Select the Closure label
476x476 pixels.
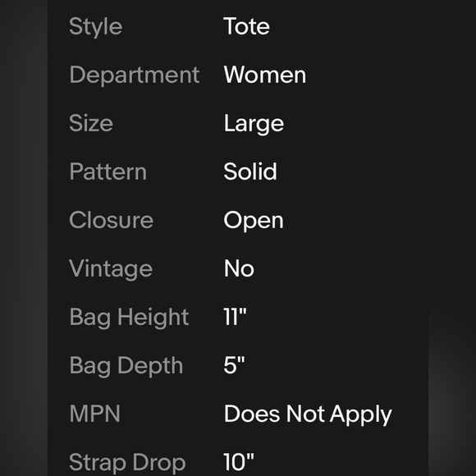pyautogui.click(x=111, y=220)
